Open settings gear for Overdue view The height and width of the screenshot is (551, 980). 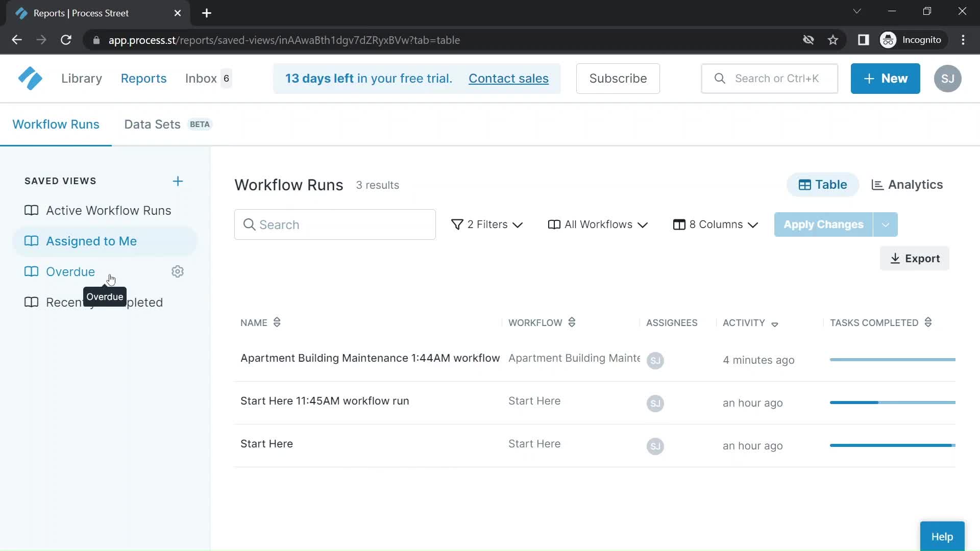click(x=178, y=271)
